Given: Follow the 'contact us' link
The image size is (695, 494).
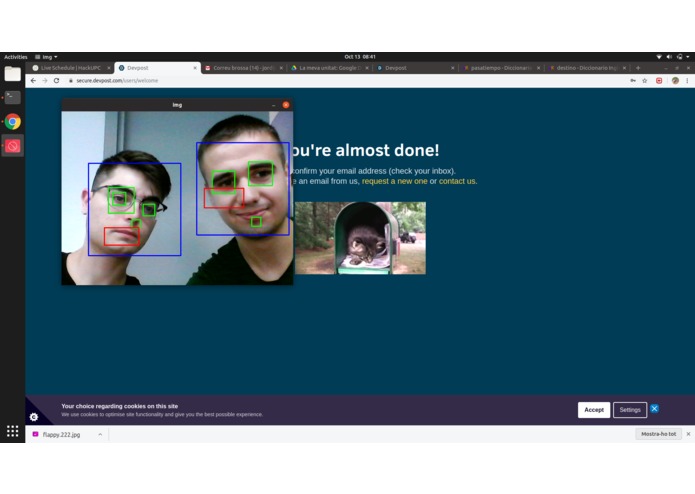Looking at the screenshot, I should [457, 181].
